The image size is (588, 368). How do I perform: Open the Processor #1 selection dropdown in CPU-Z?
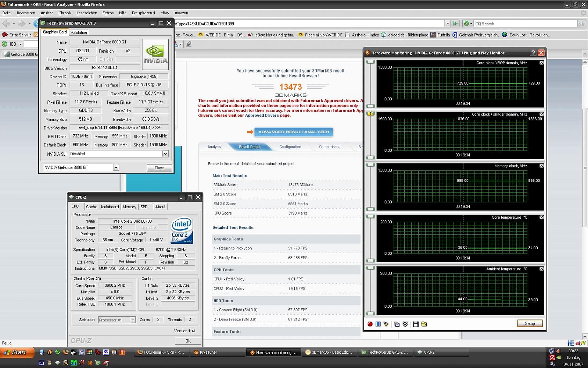coord(132,320)
